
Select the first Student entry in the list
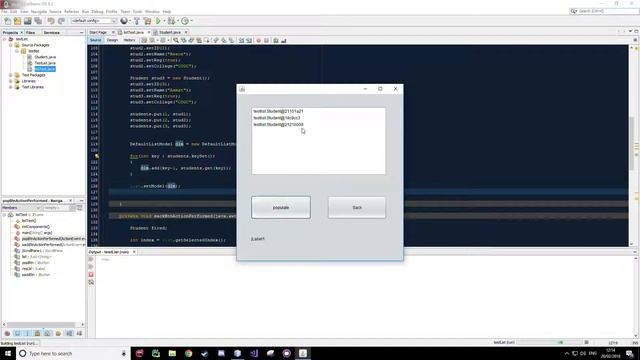278,111
